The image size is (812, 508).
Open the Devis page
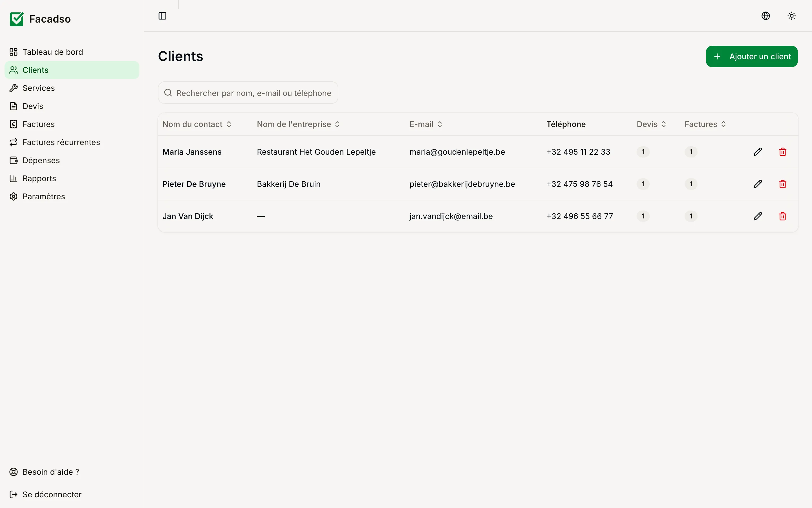[x=72, y=106]
